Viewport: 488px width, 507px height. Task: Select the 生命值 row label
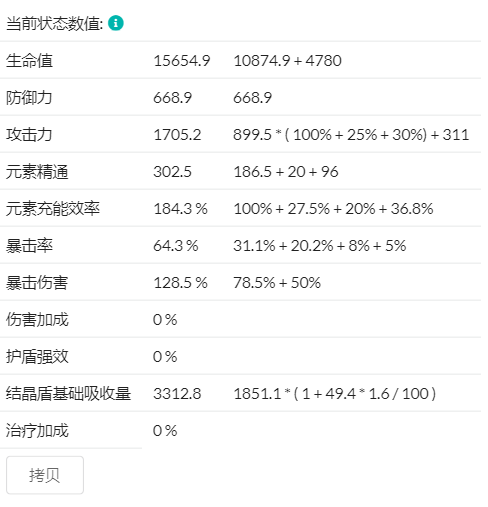tap(29, 61)
